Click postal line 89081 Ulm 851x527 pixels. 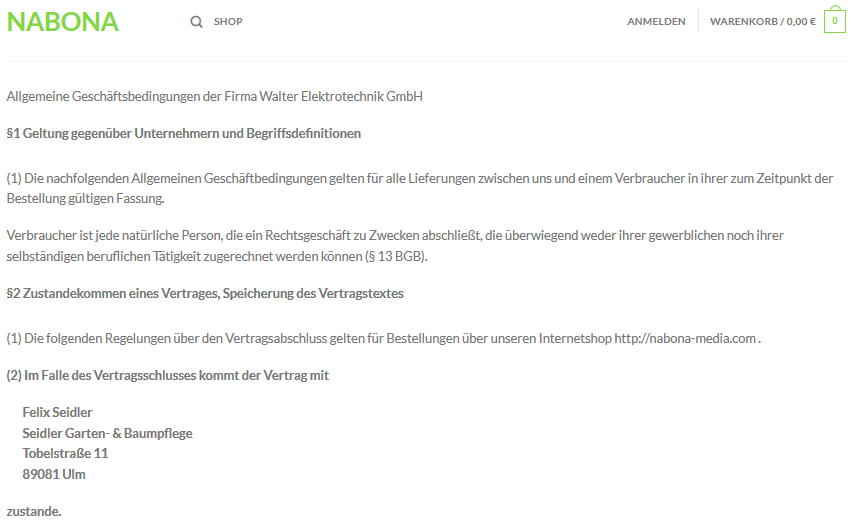click(x=54, y=474)
